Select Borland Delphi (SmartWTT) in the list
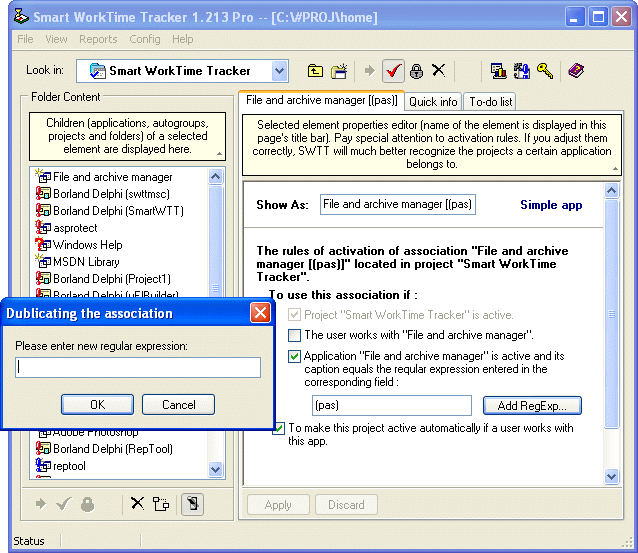 coord(118,210)
